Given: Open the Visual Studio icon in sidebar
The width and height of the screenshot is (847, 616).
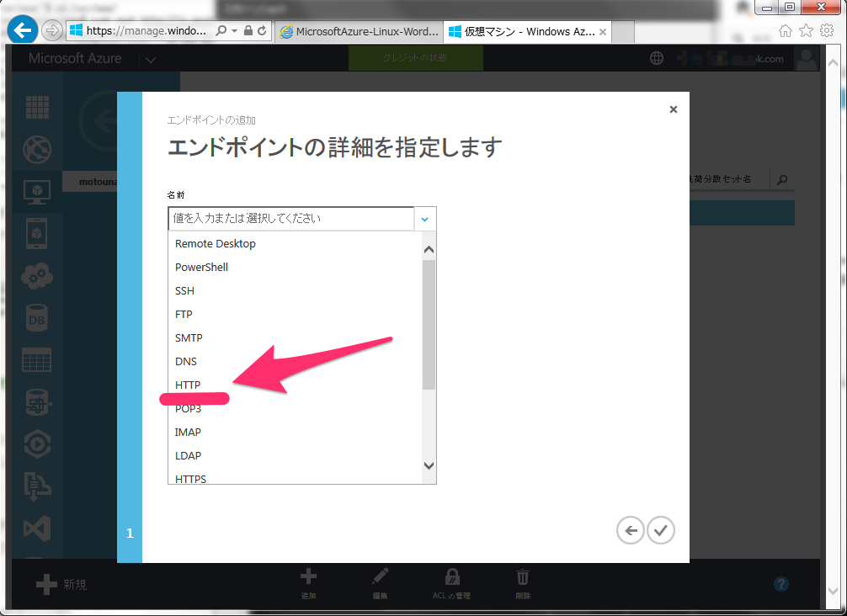Looking at the screenshot, I should pyautogui.click(x=37, y=528).
